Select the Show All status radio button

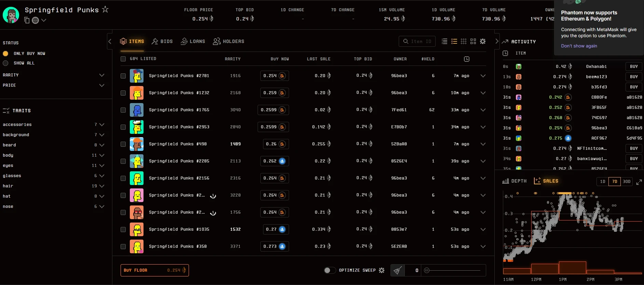[5, 63]
